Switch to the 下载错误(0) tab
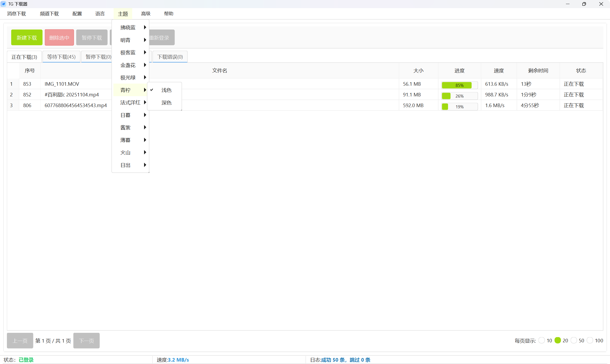Viewport: 610px width, 364px height. pyautogui.click(x=170, y=56)
